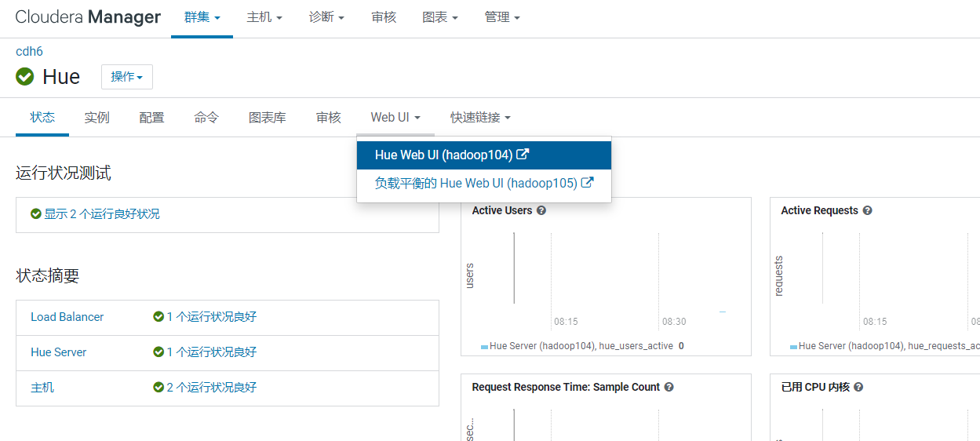Image resolution: width=980 pixels, height=441 pixels.
Task: Go to 审核 in top navigation
Action: (384, 17)
